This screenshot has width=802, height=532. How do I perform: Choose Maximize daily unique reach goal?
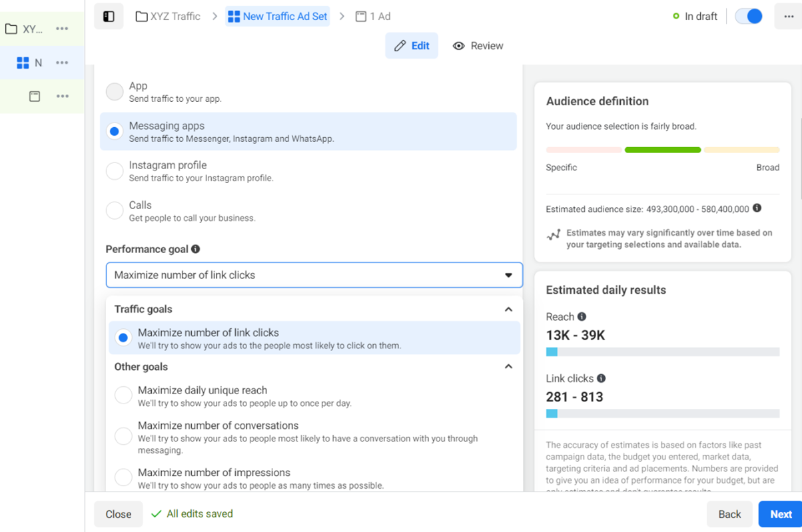123,395
